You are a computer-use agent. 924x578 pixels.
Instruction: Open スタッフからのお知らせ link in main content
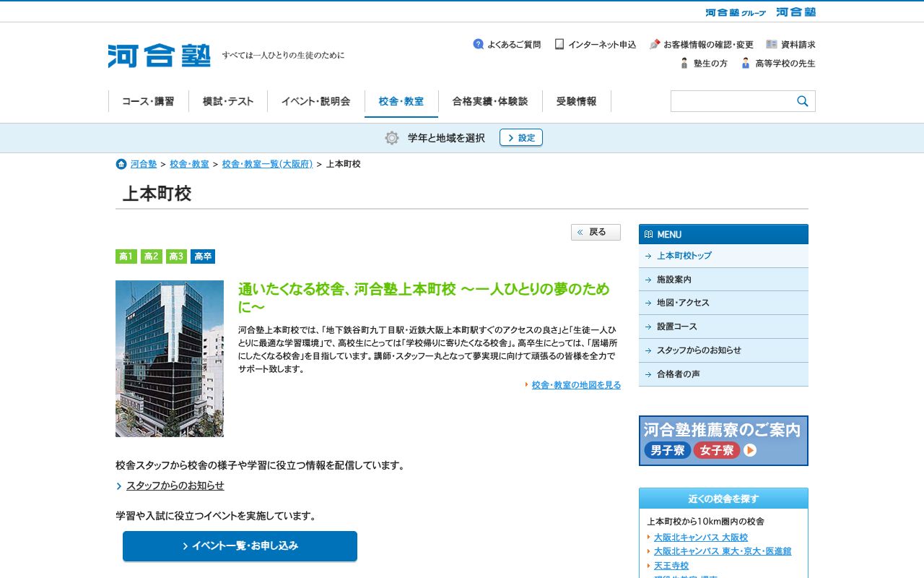[175, 486]
